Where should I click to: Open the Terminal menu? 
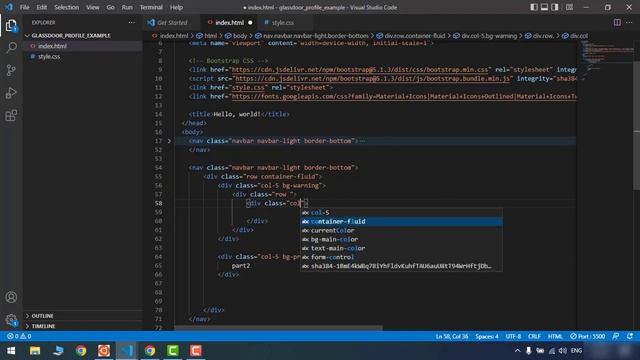click(151, 7)
